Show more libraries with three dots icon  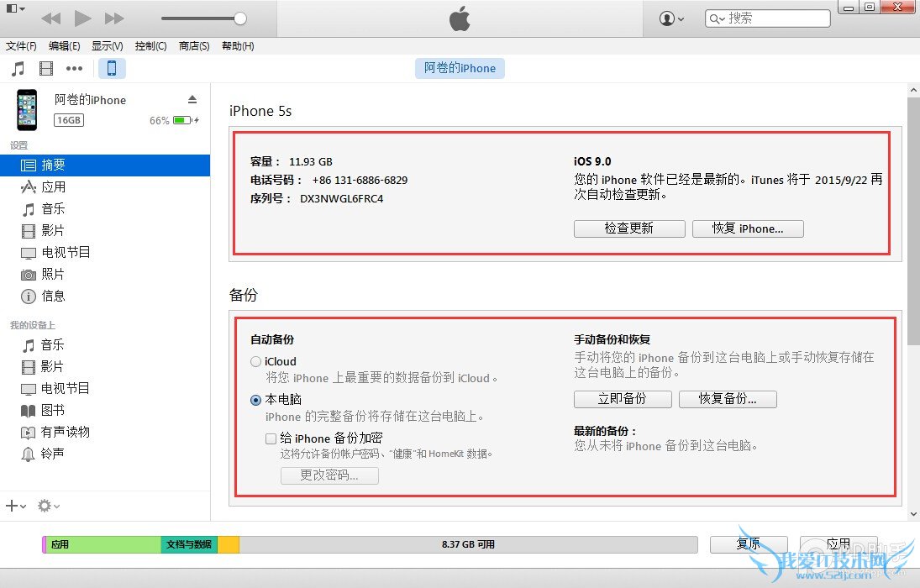tap(75, 69)
